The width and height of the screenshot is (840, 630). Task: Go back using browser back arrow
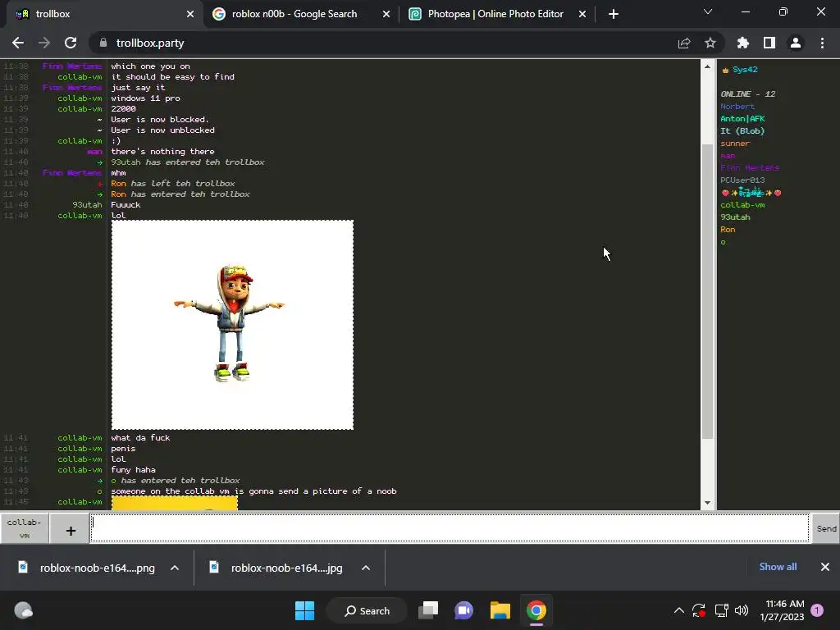(x=18, y=43)
